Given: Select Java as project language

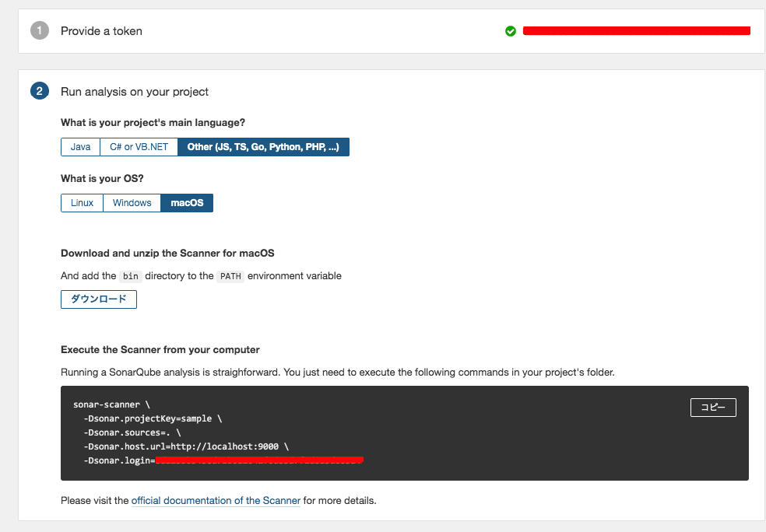Looking at the screenshot, I should (x=81, y=147).
